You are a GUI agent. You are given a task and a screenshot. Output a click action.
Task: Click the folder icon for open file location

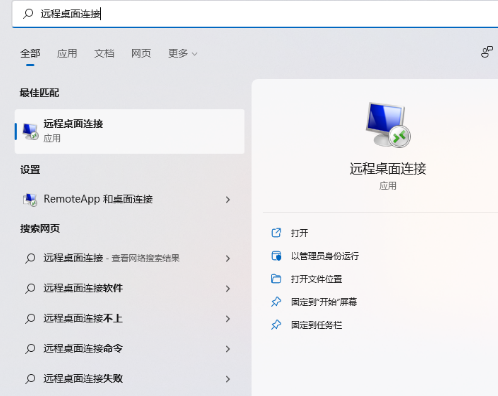(x=276, y=279)
